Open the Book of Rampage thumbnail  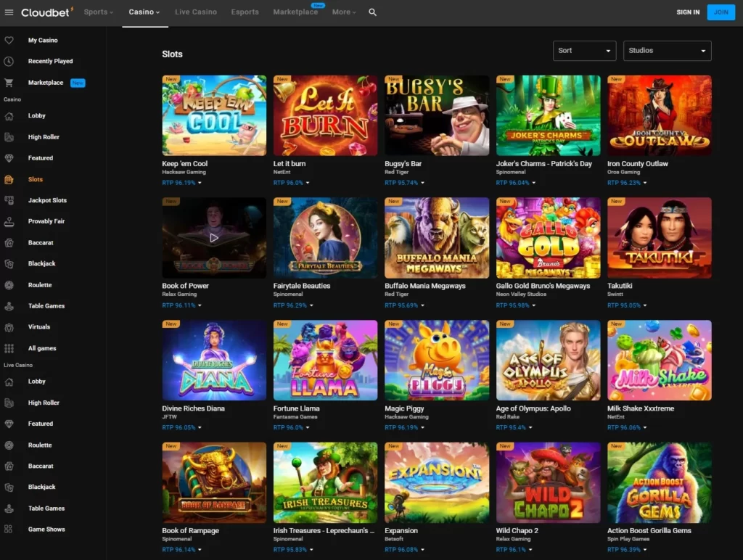coord(214,483)
